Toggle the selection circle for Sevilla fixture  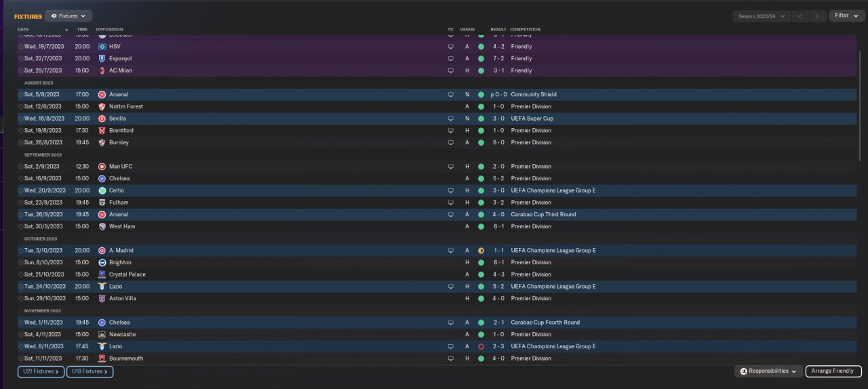[x=20, y=119]
